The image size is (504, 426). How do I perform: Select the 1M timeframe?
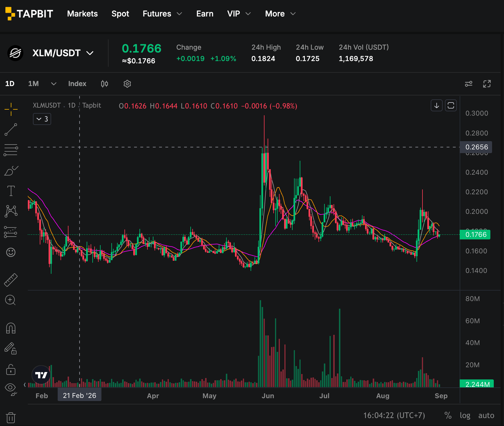(x=34, y=84)
